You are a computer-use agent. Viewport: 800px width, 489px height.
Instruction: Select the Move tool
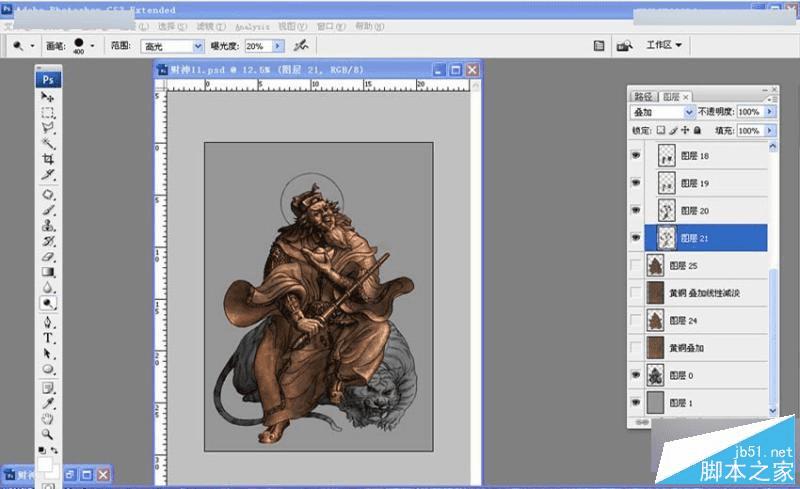[48, 97]
